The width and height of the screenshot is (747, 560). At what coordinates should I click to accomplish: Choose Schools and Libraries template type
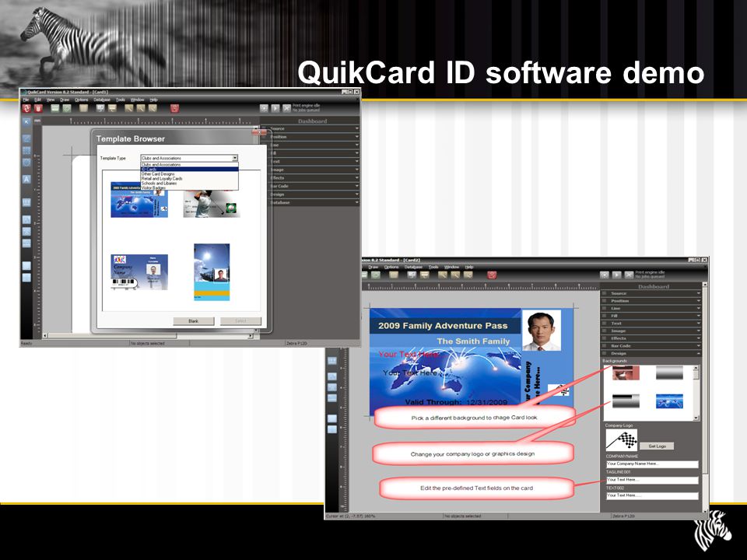pos(189,183)
